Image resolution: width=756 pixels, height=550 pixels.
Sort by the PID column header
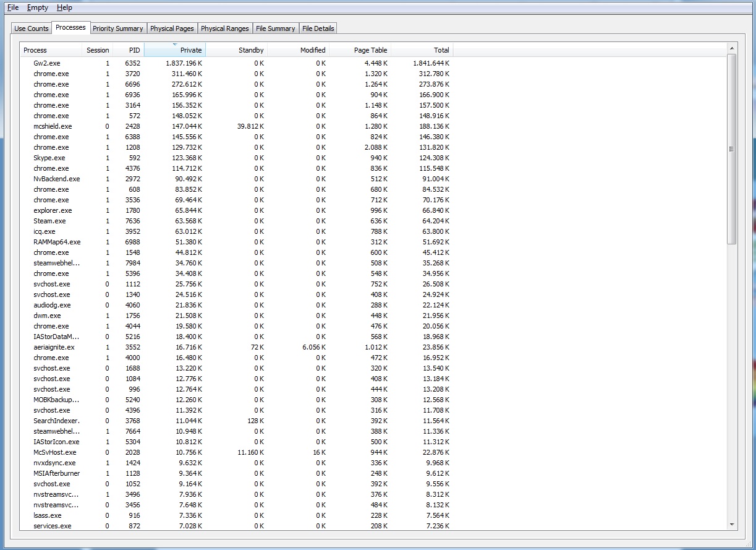click(128, 50)
